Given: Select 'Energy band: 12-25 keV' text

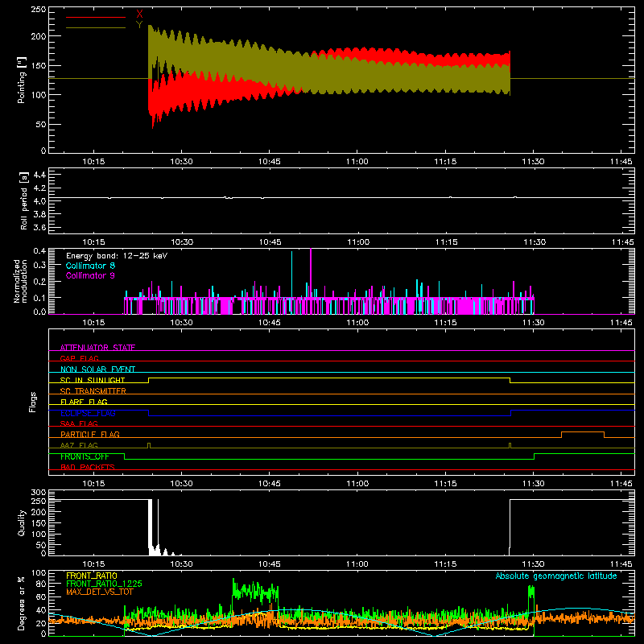Looking at the screenshot, I should (x=117, y=256).
